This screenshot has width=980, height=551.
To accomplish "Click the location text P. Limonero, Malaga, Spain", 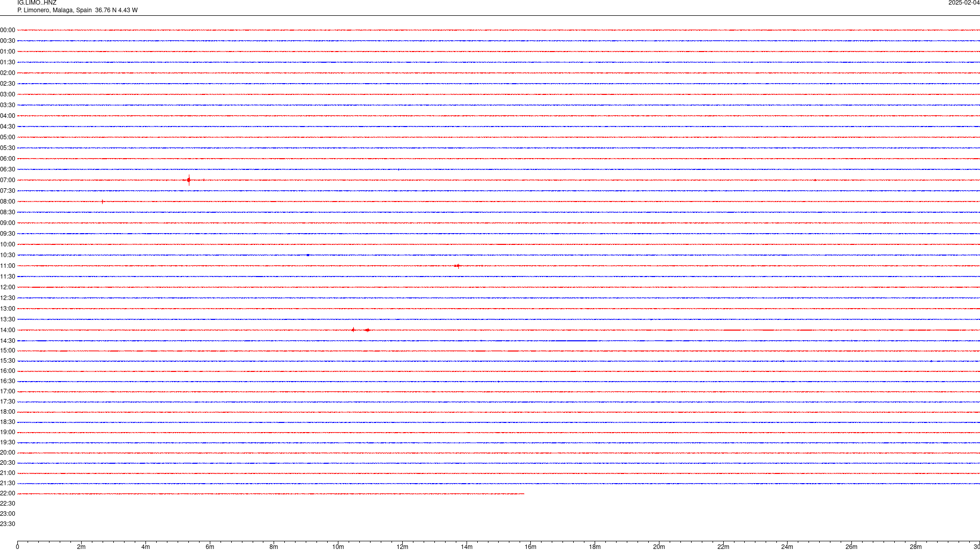I will [x=55, y=10].
